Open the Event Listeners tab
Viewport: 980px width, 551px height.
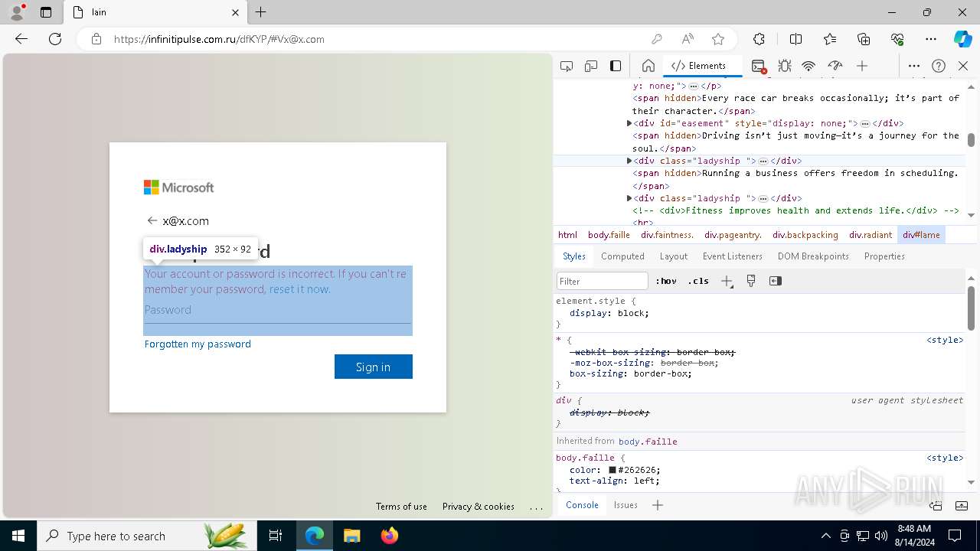tap(733, 256)
